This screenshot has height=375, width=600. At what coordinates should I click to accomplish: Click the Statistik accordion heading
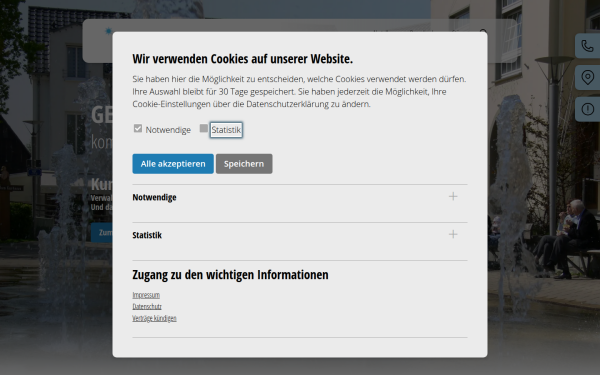(x=147, y=235)
